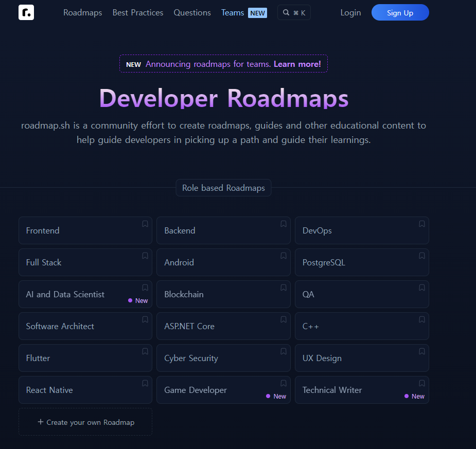Bookmark the Backend roadmap
Image resolution: width=476 pixels, height=449 pixels.
[284, 224]
